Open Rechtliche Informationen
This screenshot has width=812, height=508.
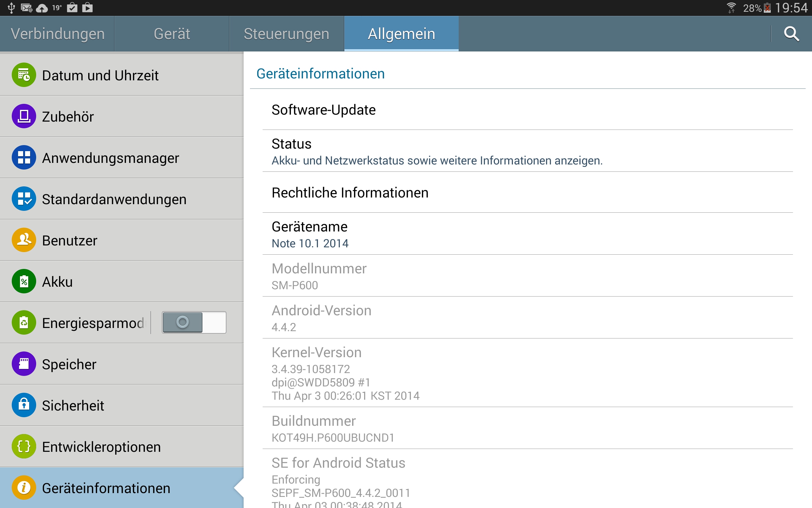(527, 192)
